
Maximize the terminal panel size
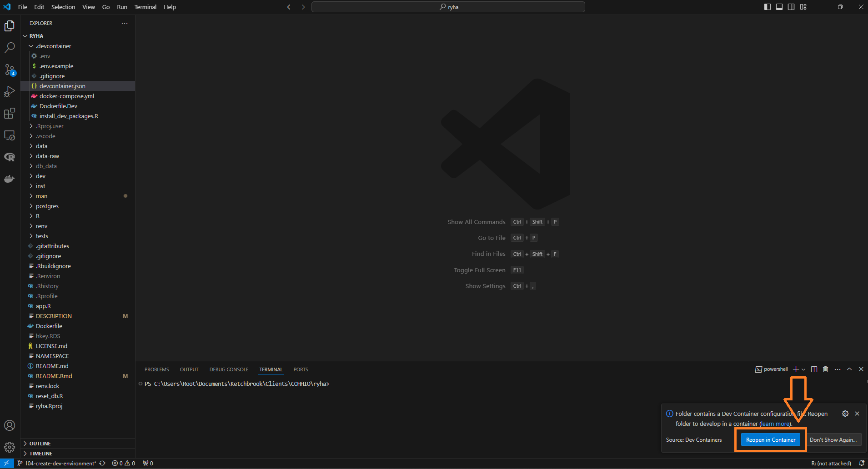(x=849, y=369)
